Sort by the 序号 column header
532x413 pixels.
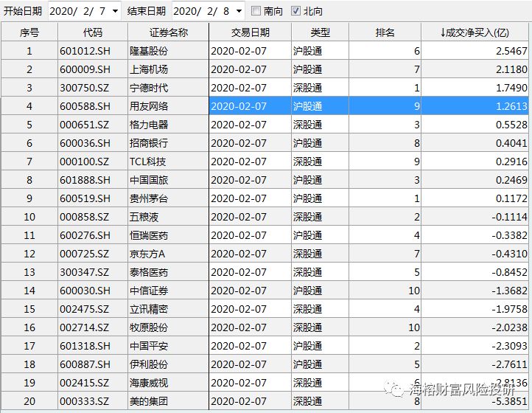click(29, 32)
